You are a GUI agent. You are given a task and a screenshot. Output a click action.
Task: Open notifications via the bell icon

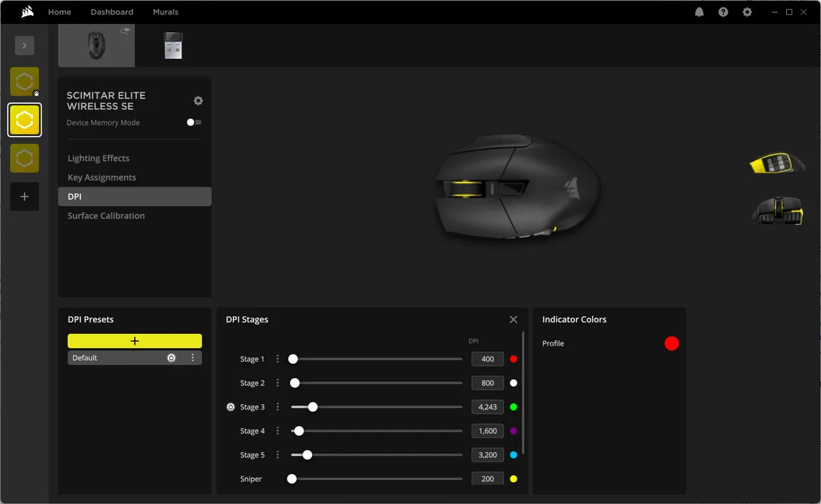point(699,12)
